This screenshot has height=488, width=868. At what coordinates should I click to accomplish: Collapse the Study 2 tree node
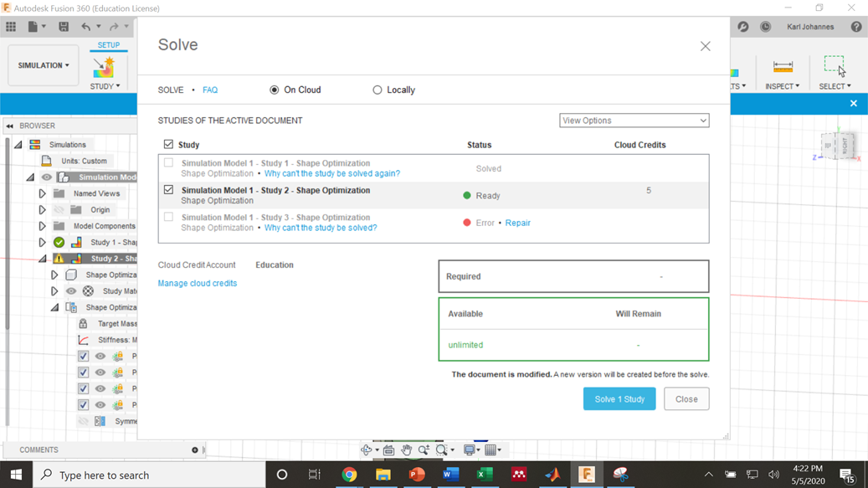tap(42, 259)
